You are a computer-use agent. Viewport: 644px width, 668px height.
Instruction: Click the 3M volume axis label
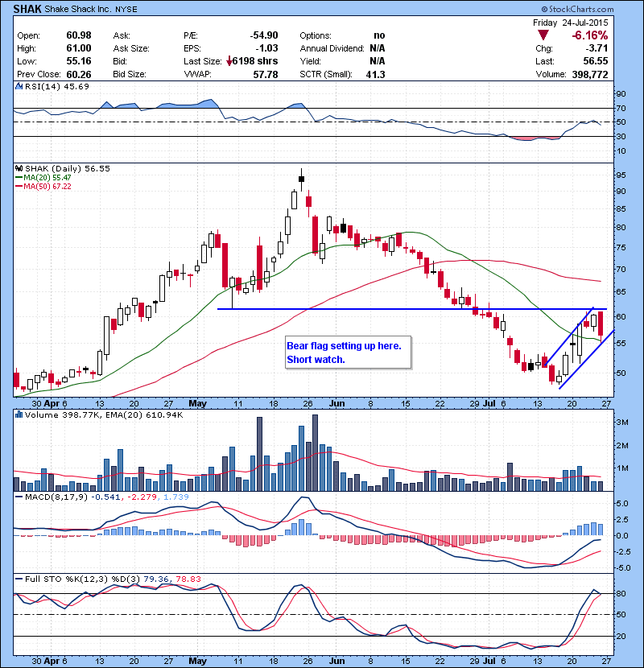click(622, 423)
